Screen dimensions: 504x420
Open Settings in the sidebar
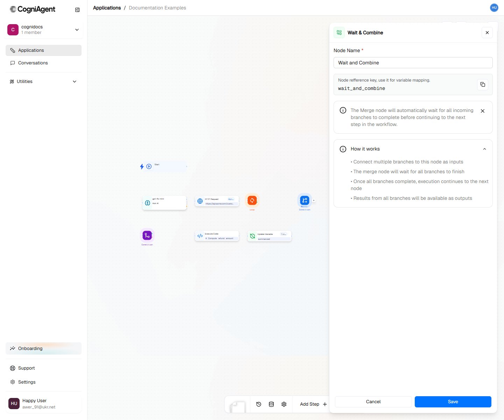pos(43,382)
